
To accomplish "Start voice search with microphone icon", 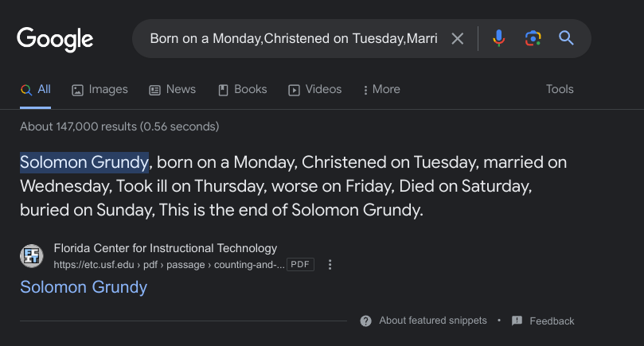I will [499, 38].
